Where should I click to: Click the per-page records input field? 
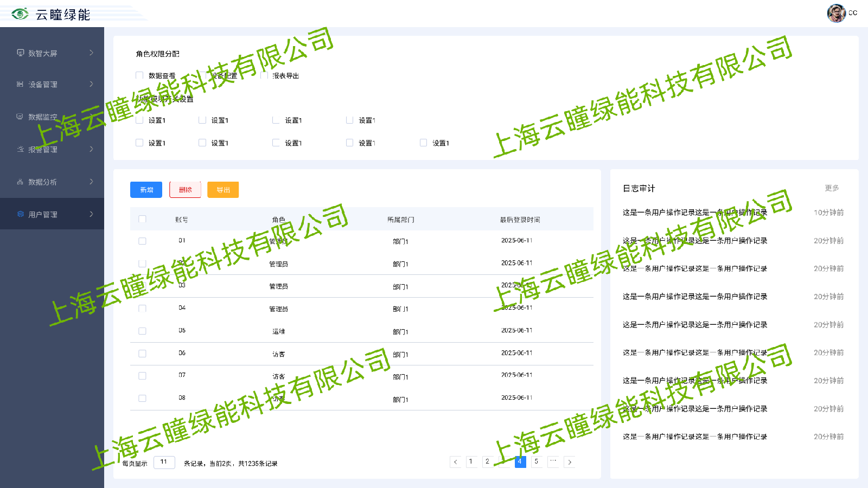point(164,463)
